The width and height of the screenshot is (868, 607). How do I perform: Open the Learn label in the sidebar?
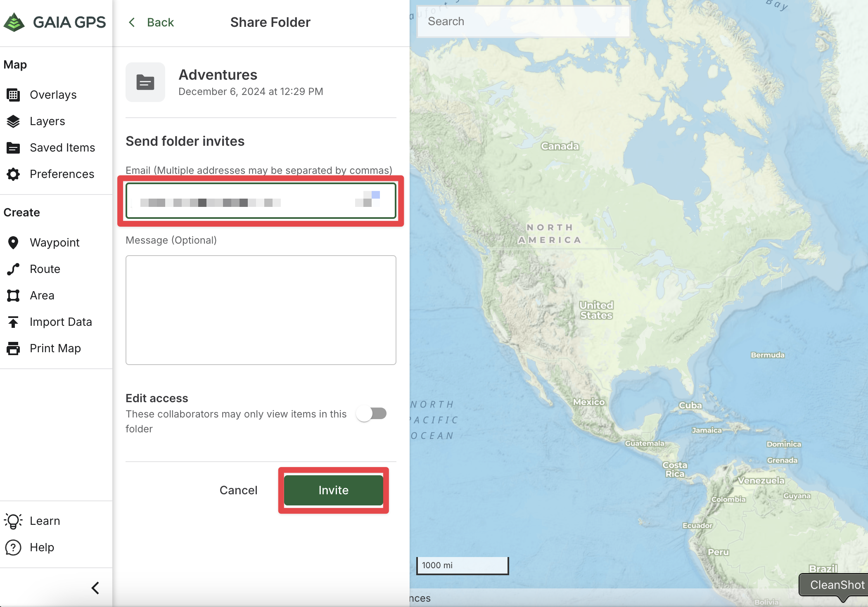45,521
